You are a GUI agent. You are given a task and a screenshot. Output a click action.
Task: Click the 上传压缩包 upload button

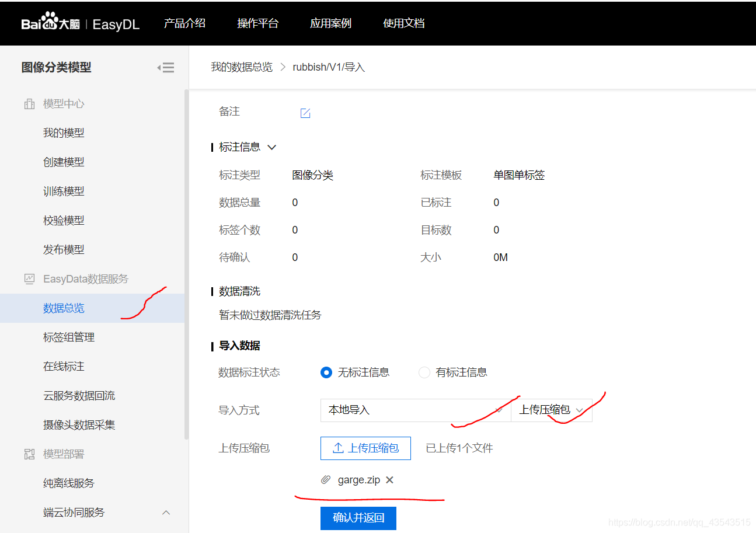(x=365, y=448)
